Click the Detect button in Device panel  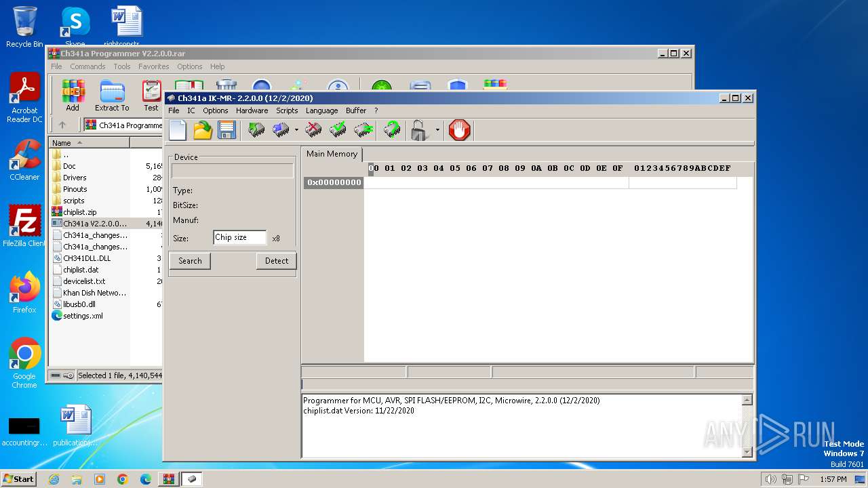[x=277, y=261]
